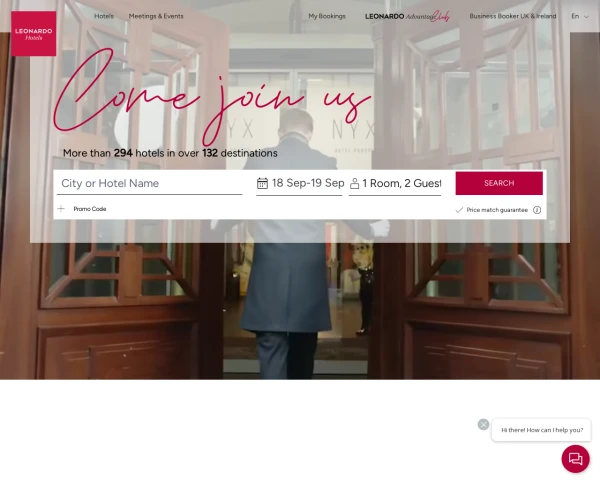Open the 18 Sep-19 Sep date picker
The height and width of the screenshot is (480, 600).
pyautogui.click(x=299, y=183)
